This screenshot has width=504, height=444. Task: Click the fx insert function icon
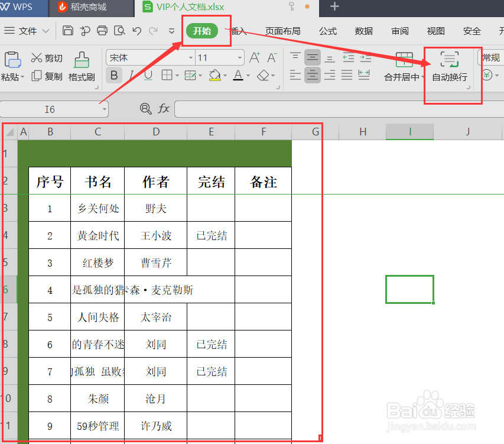[164, 109]
